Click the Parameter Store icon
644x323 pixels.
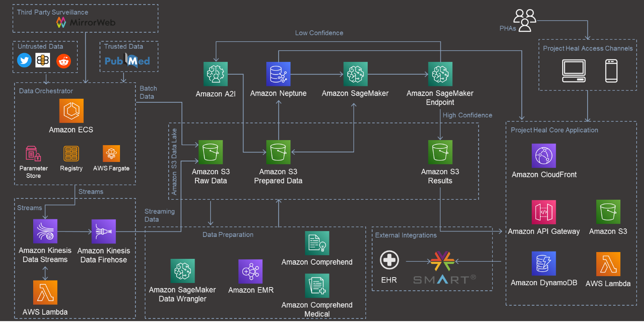tap(33, 154)
